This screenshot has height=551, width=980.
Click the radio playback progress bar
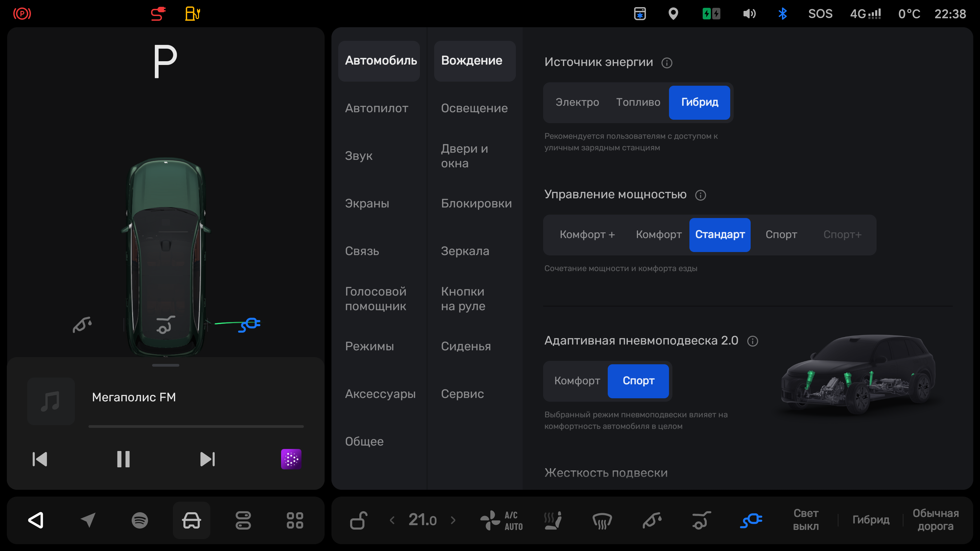tap(196, 427)
